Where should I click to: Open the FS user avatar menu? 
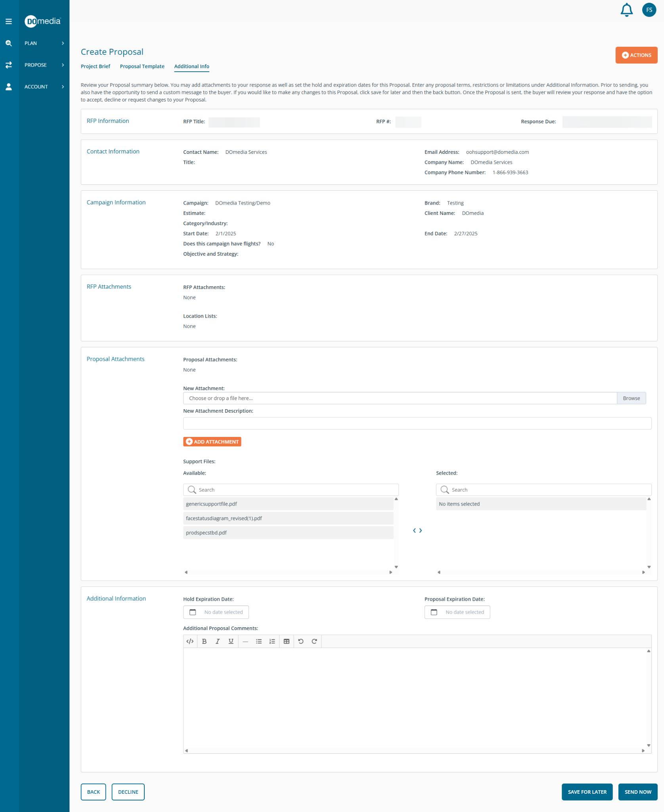tap(649, 10)
